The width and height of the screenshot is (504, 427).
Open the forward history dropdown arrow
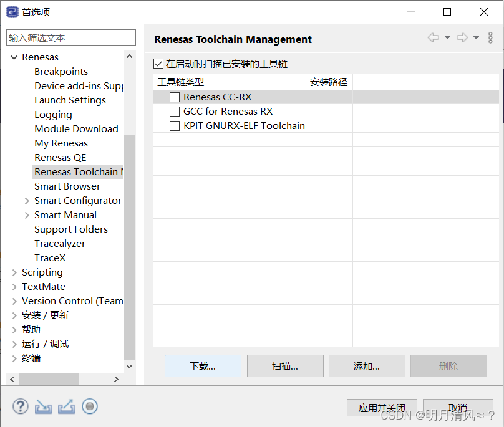coord(476,37)
